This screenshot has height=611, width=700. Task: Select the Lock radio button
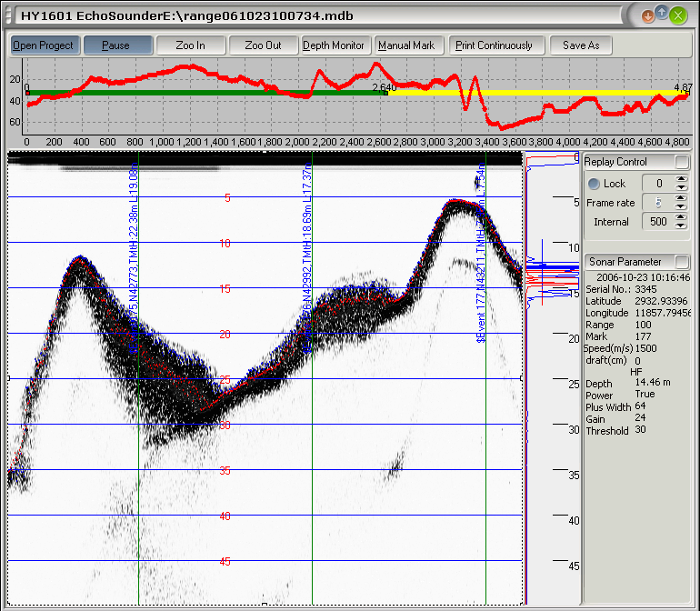[594, 184]
